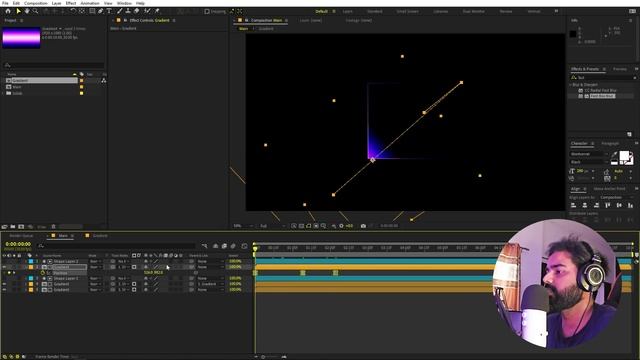Screen dimensions: 640x360
Task: Switch to the Paragraph panel tab
Action: pyautogui.click(x=610, y=144)
